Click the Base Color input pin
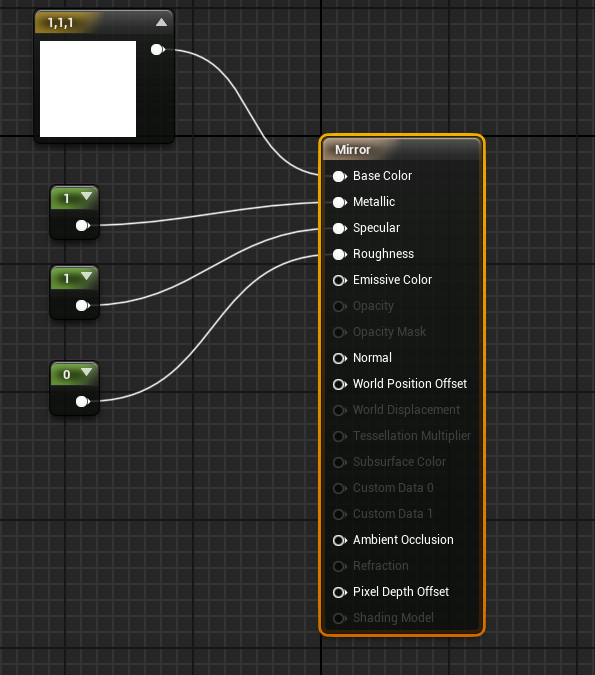The width and height of the screenshot is (595, 675). (x=340, y=176)
